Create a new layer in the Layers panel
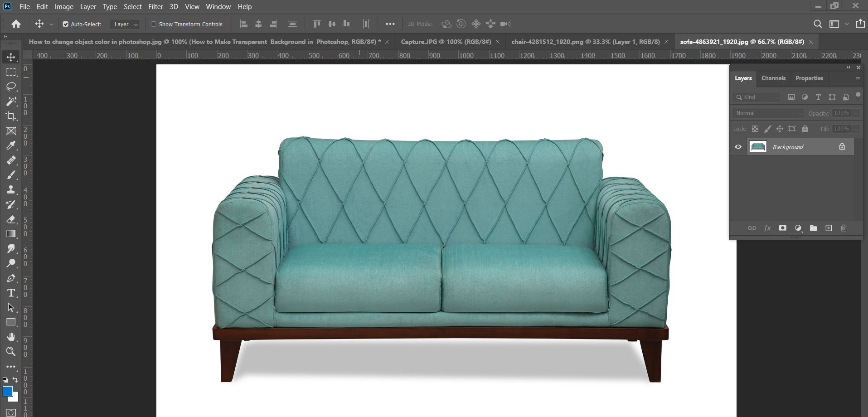This screenshot has width=868, height=417. click(829, 228)
